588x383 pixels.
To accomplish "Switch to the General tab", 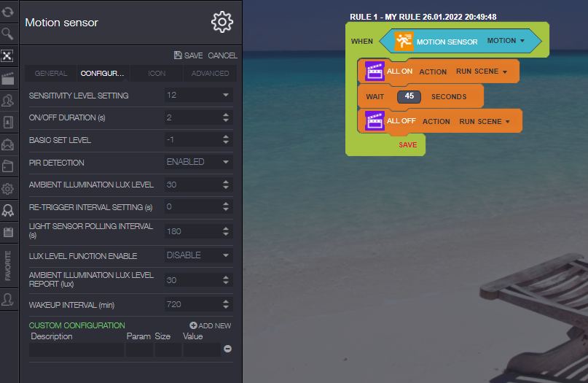I will (x=51, y=74).
